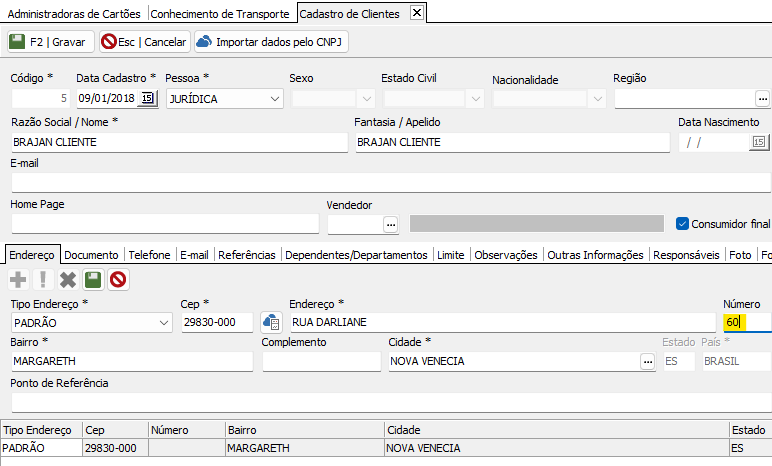
Task: Click the red cancel address edit icon
Action: [118, 280]
